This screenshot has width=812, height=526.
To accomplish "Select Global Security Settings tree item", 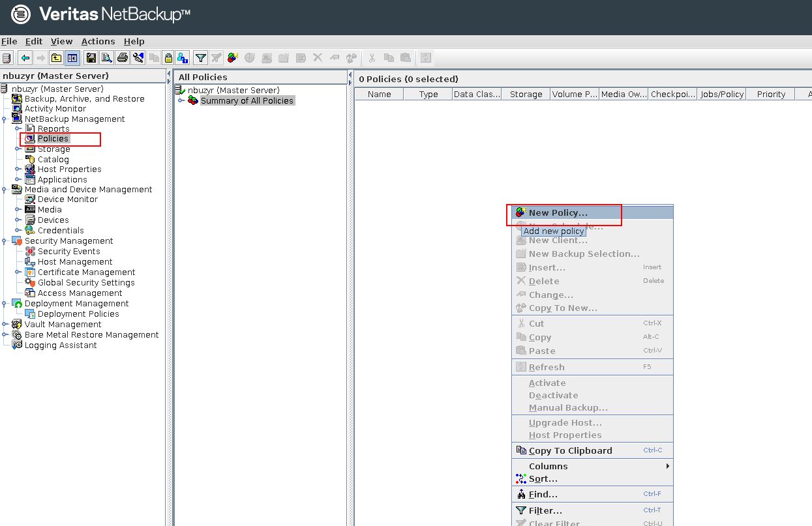I will point(86,283).
